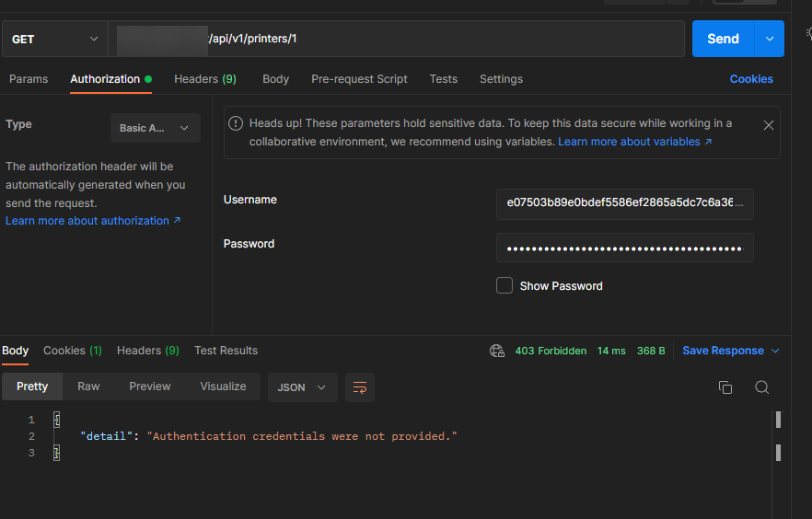Open the Send button arrow dropdown
The image size is (812, 519).
[770, 39]
